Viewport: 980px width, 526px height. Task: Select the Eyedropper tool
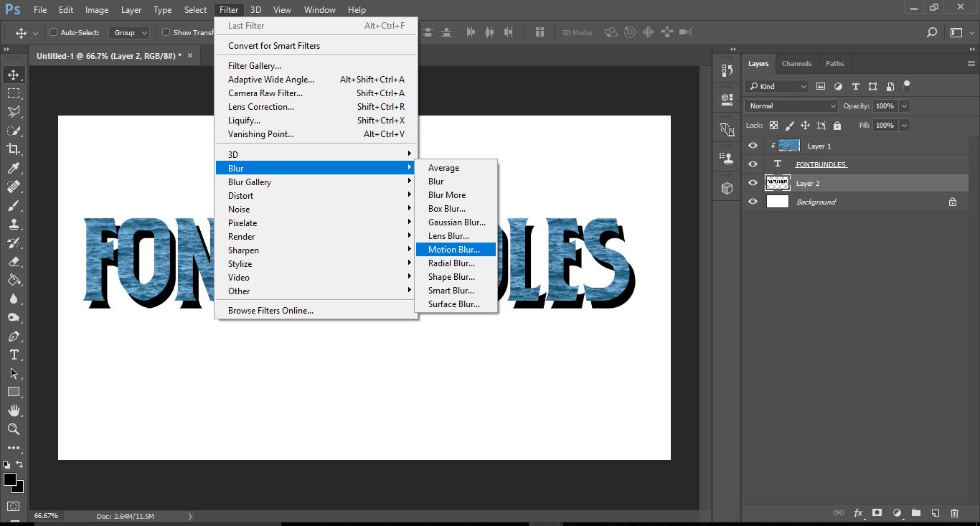click(x=14, y=168)
